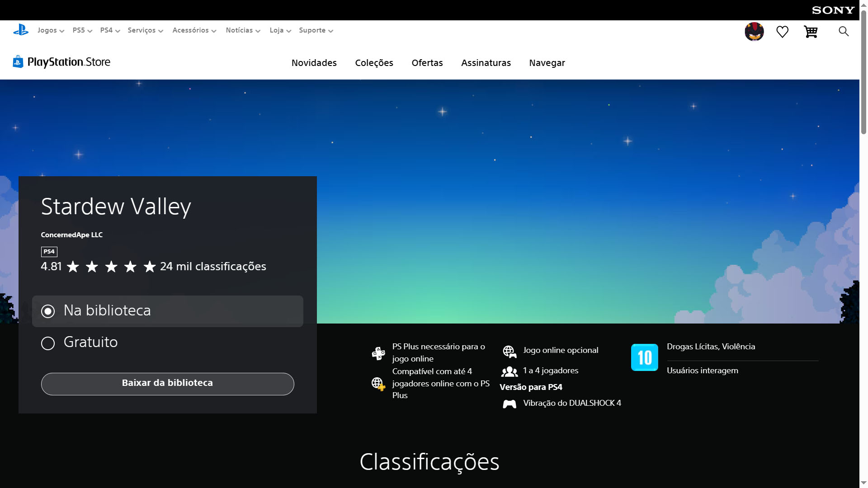
Task: Click the 24 mil classificações link
Action: click(x=213, y=267)
